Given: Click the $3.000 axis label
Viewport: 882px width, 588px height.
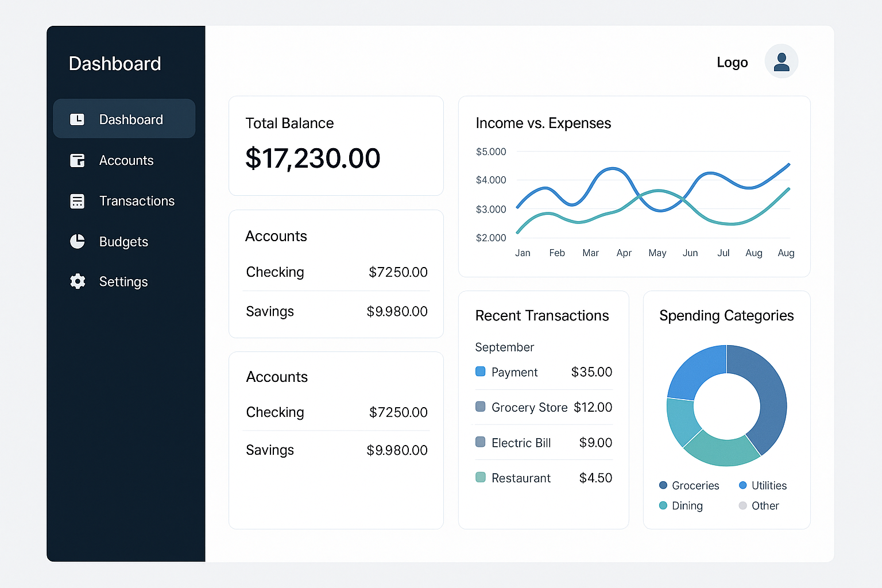Looking at the screenshot, I should [491, 209].
